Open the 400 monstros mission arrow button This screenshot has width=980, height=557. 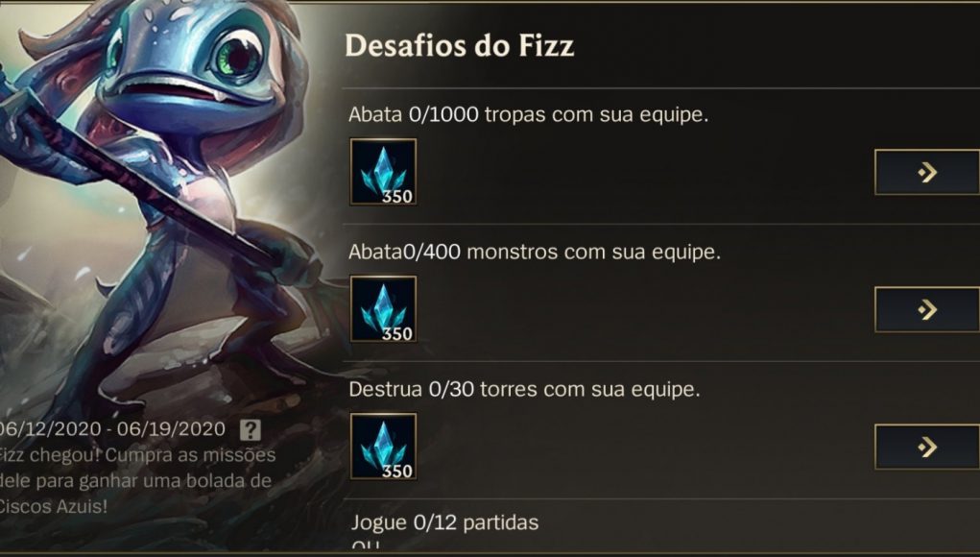927,309
